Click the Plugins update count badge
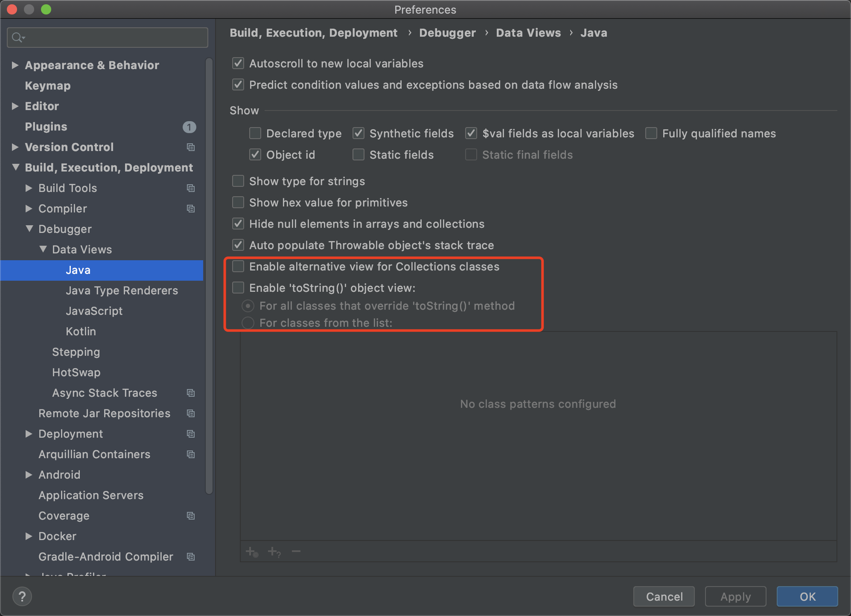851x616 pixels. click(189, 127)
